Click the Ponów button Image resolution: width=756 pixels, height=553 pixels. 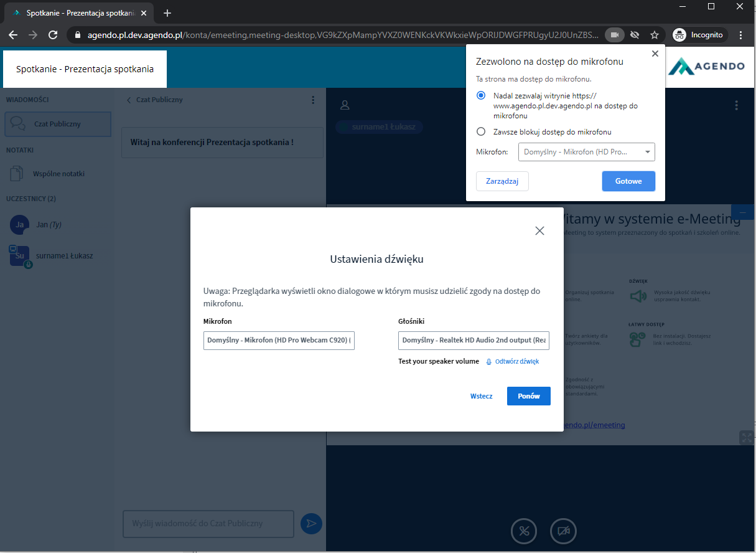coord(528,396)
